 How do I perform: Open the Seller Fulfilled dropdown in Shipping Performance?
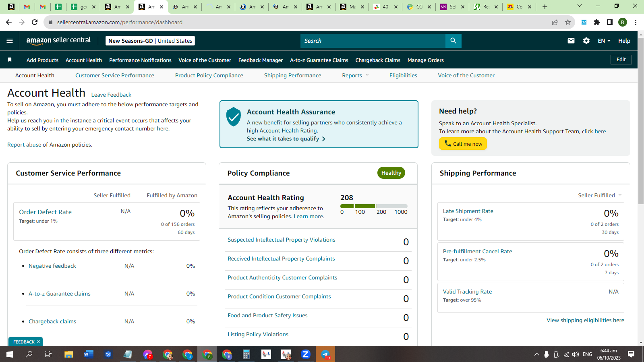tap(600, 195)
